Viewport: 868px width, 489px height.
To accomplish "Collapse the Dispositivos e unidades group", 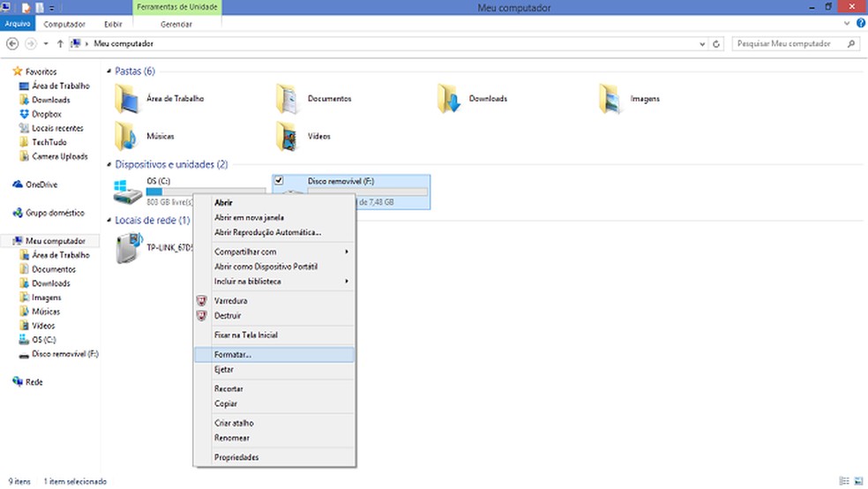I will coord(109,164).
